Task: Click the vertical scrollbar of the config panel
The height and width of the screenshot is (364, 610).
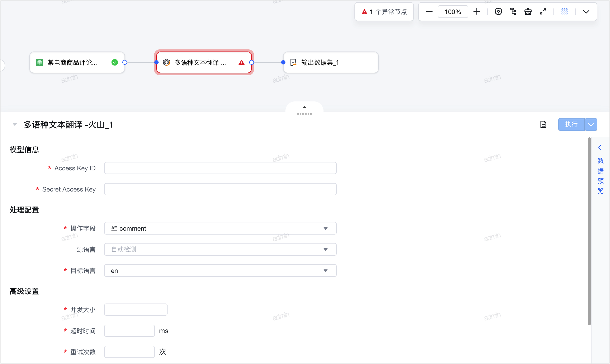Action: [x=589, y=231]
